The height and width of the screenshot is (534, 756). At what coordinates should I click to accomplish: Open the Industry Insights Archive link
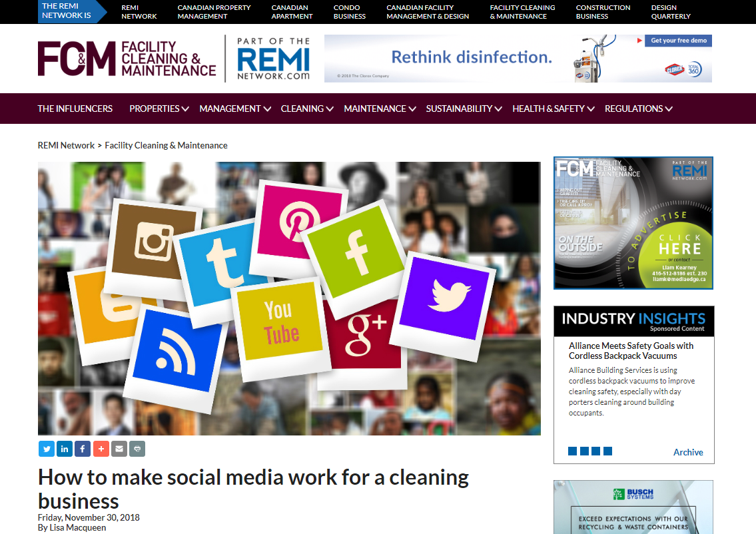(688, 453)
